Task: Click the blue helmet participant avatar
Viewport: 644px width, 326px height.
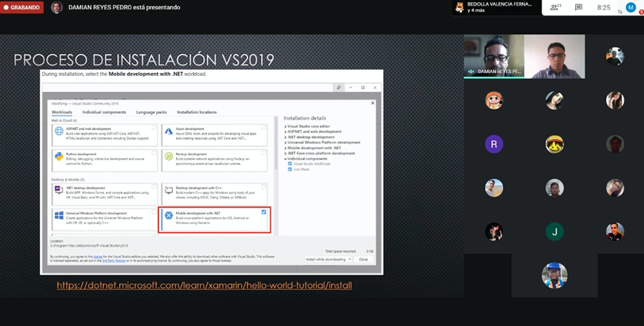Action: tap(554, 275)
